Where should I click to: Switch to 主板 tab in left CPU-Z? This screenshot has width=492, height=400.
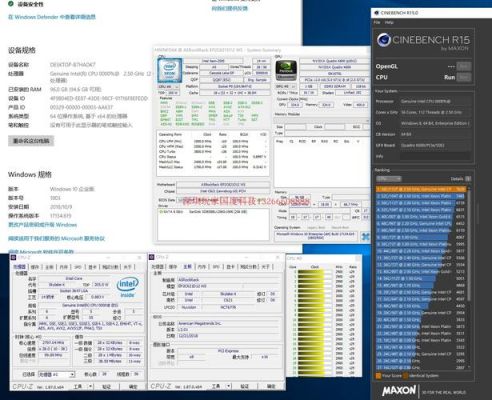click(49, 267)
